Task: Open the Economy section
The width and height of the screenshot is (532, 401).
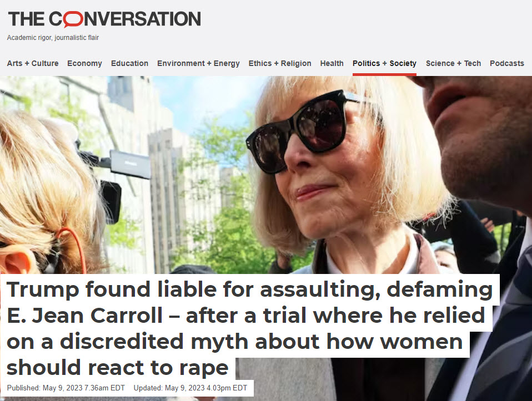Action: point(84,63)
